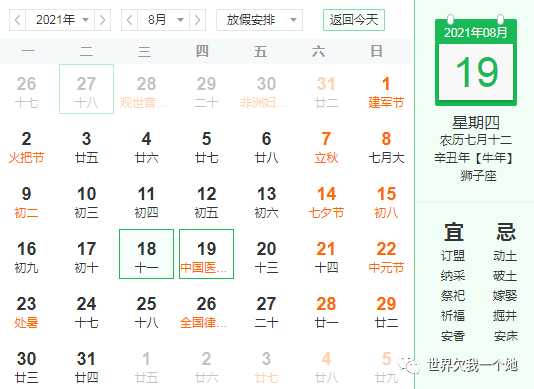Select August 14 七夕节
The width and height of the screenshot is (534, 389).
[326, 202]
